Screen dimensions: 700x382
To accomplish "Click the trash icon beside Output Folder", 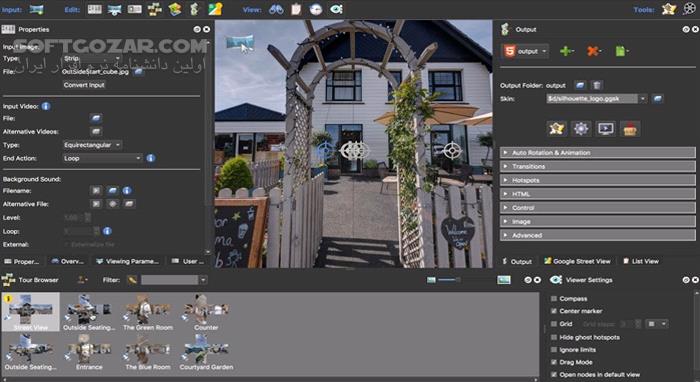I will point(597,85).
